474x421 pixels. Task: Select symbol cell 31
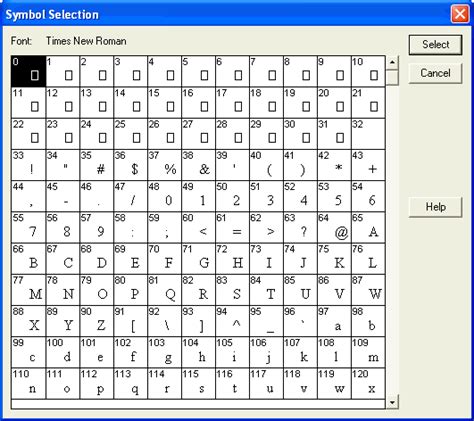pos(334,134)
